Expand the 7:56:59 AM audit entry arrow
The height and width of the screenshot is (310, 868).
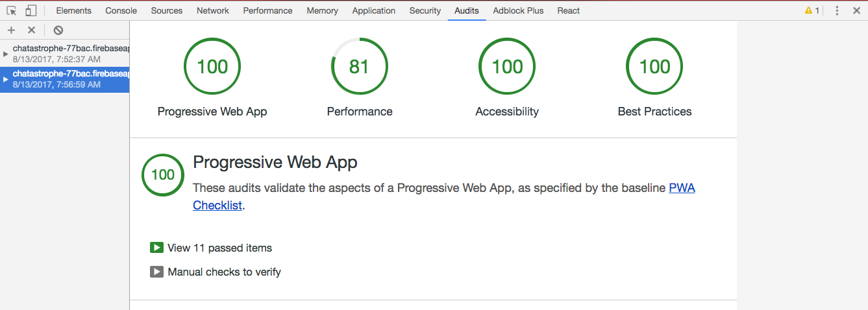tap(6, 79)
